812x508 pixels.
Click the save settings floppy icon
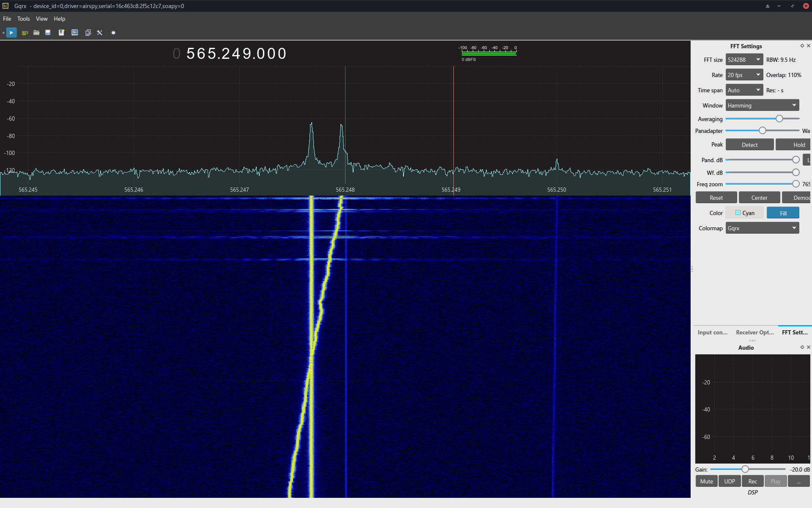[48, 33]
